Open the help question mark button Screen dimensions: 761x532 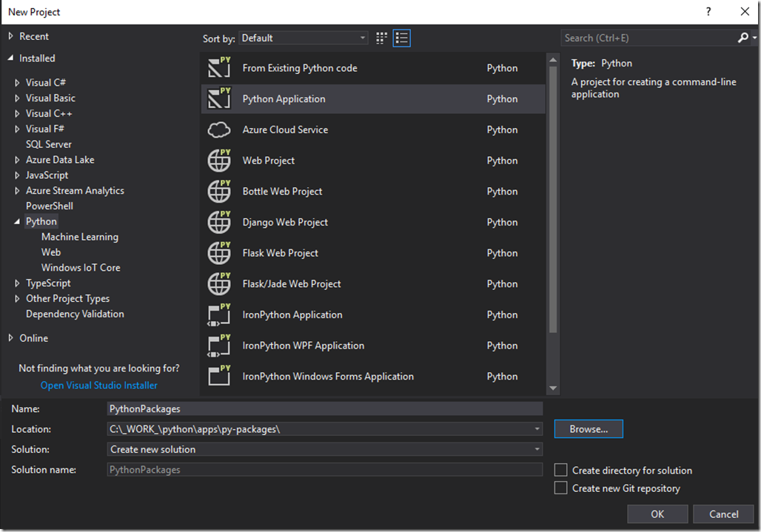tap(708, 12)
